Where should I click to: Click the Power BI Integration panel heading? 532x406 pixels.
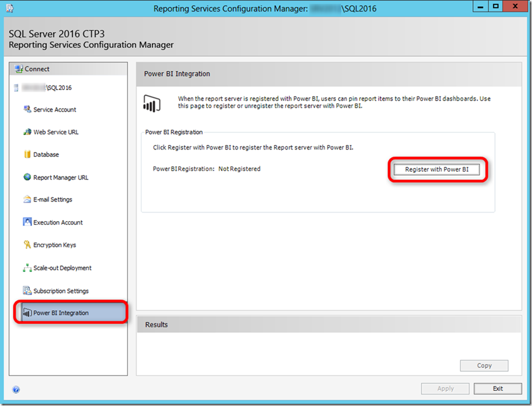click(177, 74)
